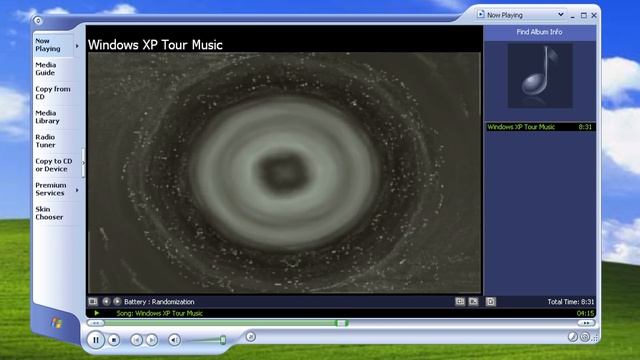Skip to the next track
Viewport: 640px width, 360px height.
(152, 340)
